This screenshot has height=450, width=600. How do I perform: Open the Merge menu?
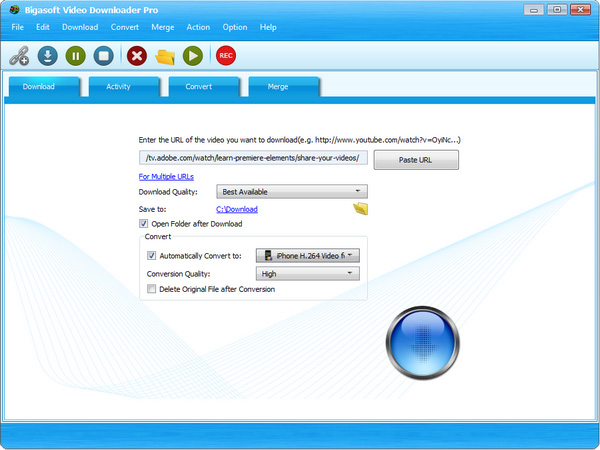coord(163,27)
